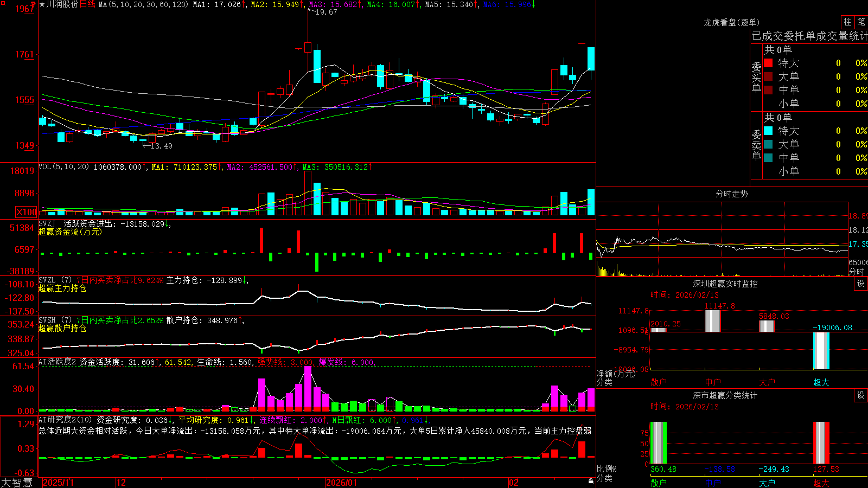Click the 分时走势 panel title
Image resolution: width=868 pixels, height=488 pixels.
[731, 194]
